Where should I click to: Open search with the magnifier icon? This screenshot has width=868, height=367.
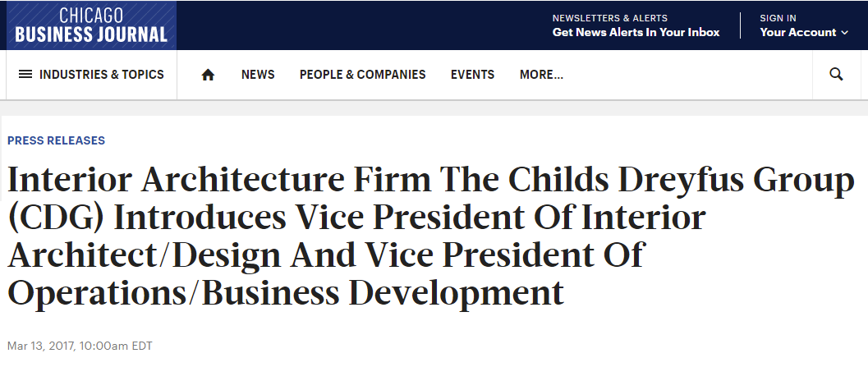[837, 74]
